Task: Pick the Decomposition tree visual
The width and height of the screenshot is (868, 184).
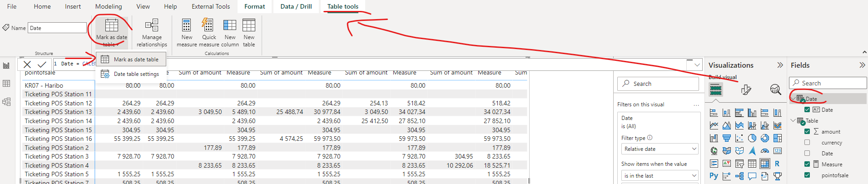Action: tap(739, 176)
